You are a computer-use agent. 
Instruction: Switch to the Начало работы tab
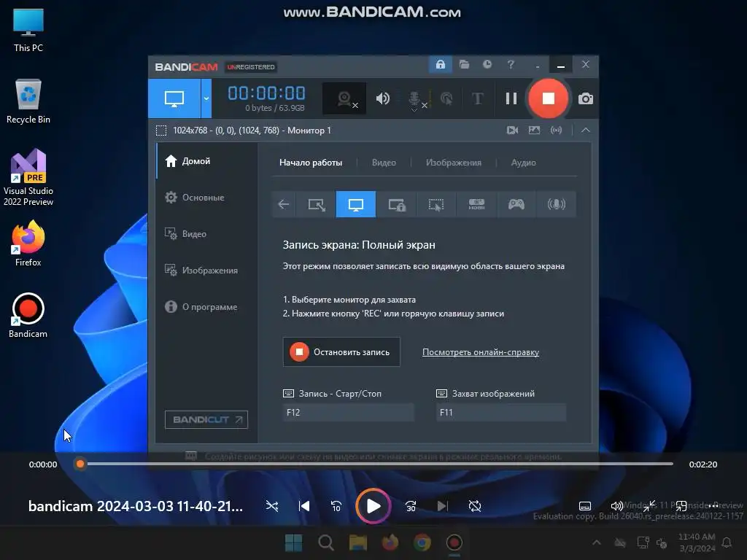[311, 163]
